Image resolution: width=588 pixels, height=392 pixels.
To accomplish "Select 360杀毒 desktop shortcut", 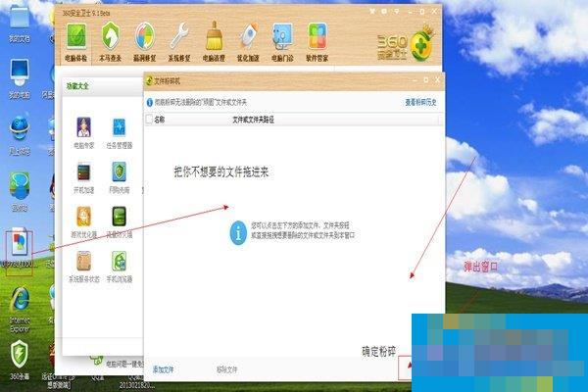I will (20, 360).
